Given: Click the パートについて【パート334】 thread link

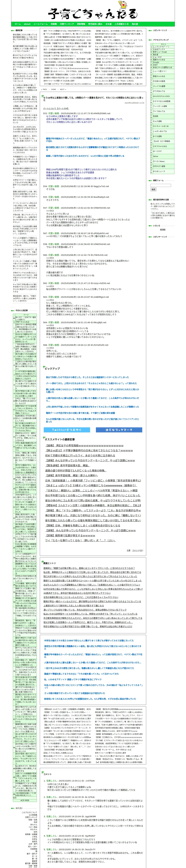Looking at the screenshot, I should pos(56,108).
